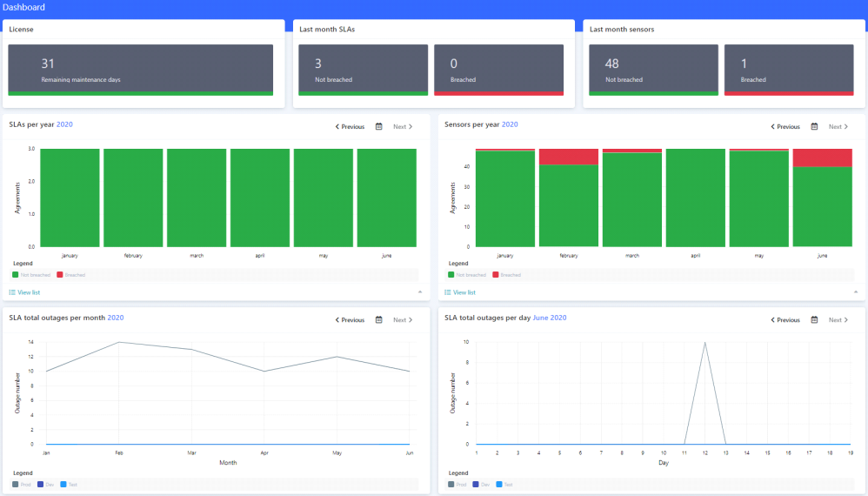868x496 pixels.
Task: Click Next in SLA total outages per month
Action: pyautogui.click(x=403, y=320)
